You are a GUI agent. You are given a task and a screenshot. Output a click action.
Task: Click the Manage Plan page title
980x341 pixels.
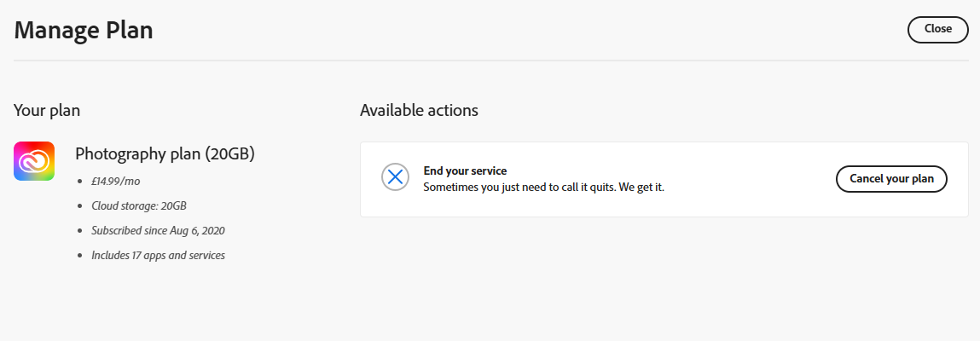[84, 30]
